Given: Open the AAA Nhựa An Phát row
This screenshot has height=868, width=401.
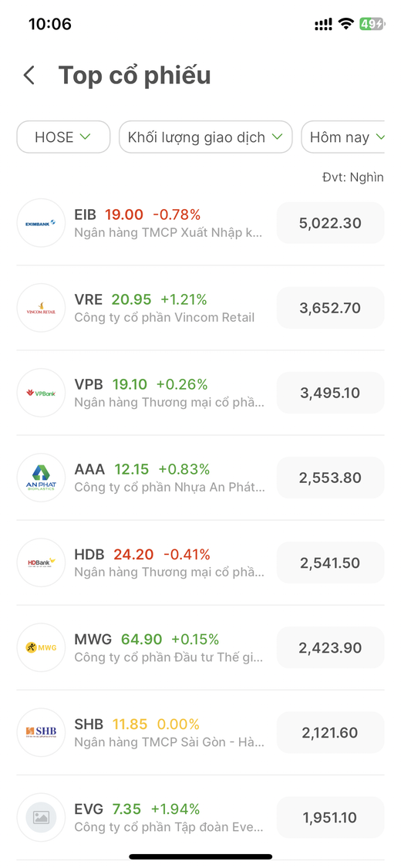Looking at the screenshot, I should 200,478.
